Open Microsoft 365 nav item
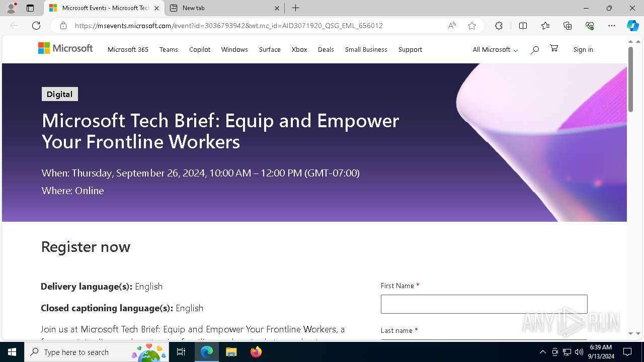This screenshot has width=644, height=362. click(128, 49)
